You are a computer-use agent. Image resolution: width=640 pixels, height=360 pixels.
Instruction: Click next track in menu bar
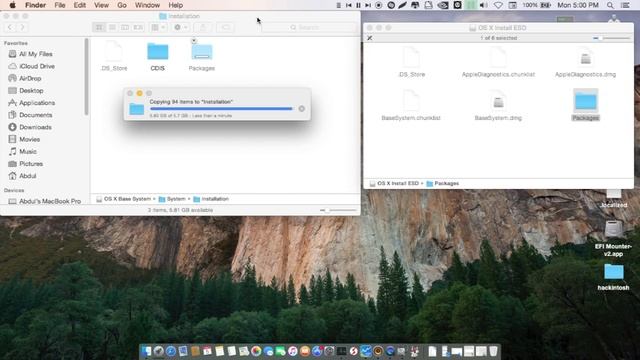tap(368, 5)
